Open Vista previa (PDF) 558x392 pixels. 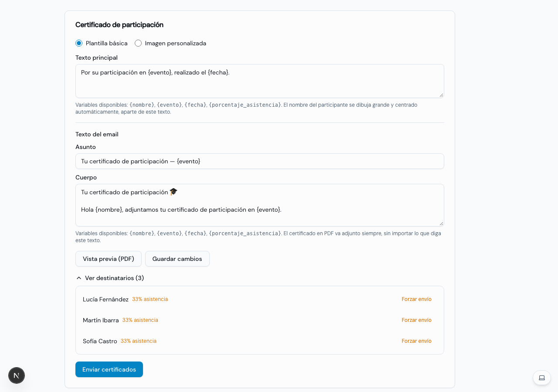tap(109, 259)
